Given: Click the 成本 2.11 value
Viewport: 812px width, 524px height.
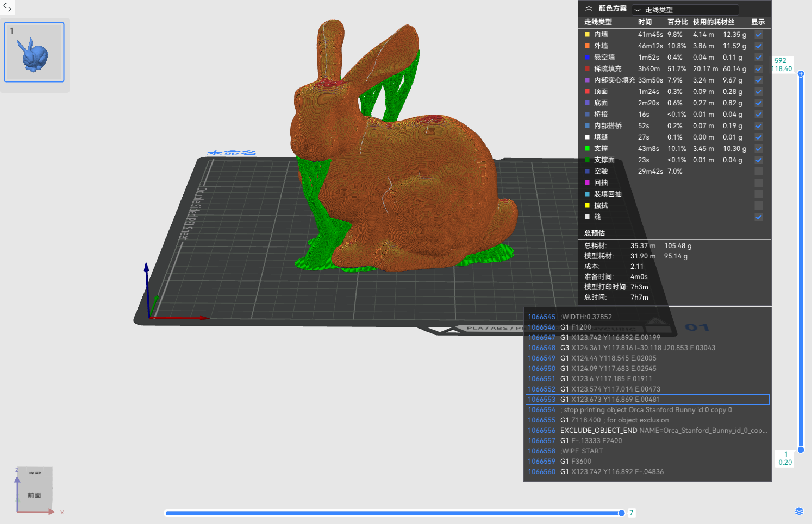Looking at the screenshot, I should (x=637, y=267).
